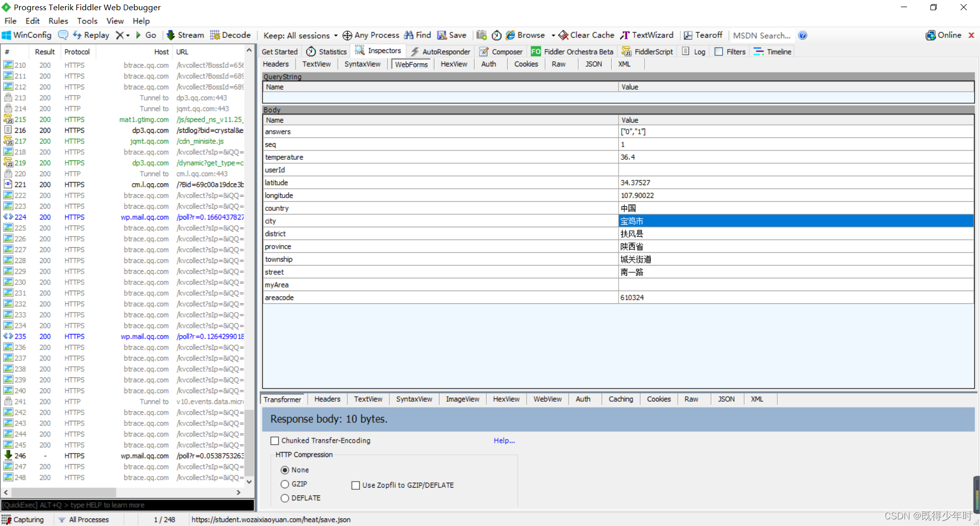Viewport: 980px width, 526px height.
Task: Open response Transformer tab
Action: point(282,399)
